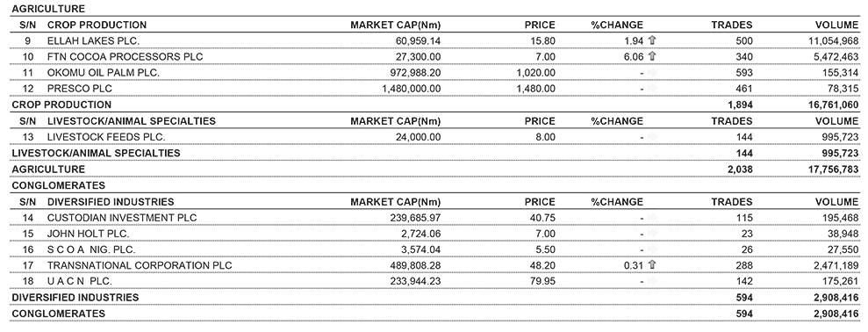868x332 pixels.
Task: Open the PRESCO PLC entry
Action: [x=434, y=89]
